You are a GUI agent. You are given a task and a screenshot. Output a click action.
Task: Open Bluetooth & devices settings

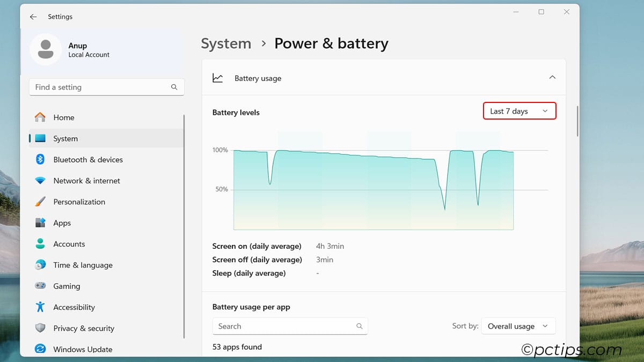pos(40,159)
